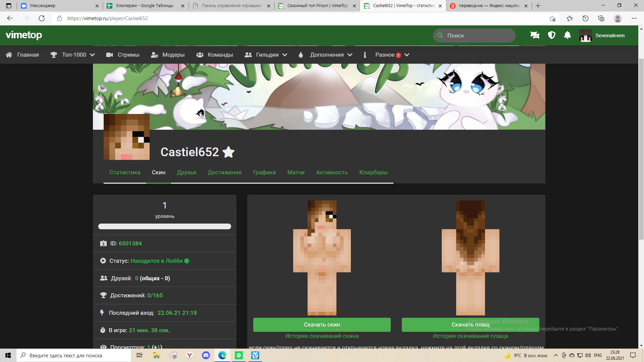Screen dimensions: 644x362
Task: Click the Sevenaleven avatar thumbnail
Action: [585, 36]
